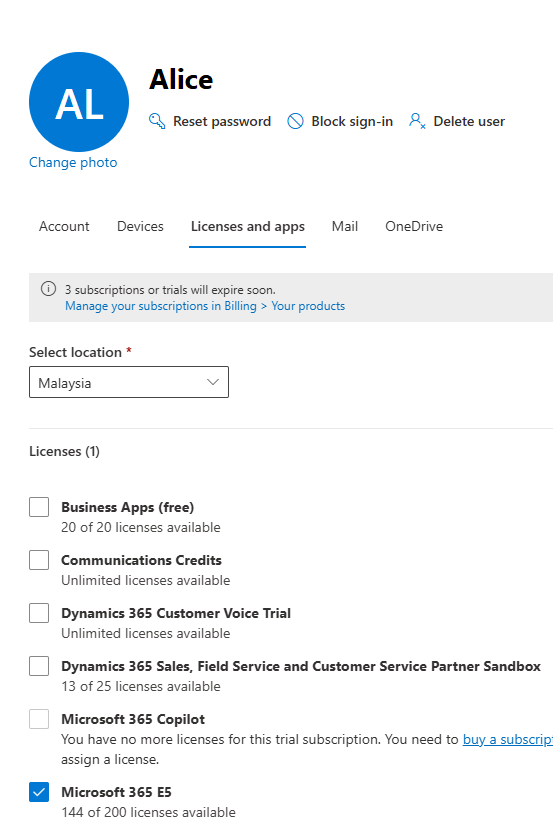
Task: Delete user Alice
Action: (457, 121)
